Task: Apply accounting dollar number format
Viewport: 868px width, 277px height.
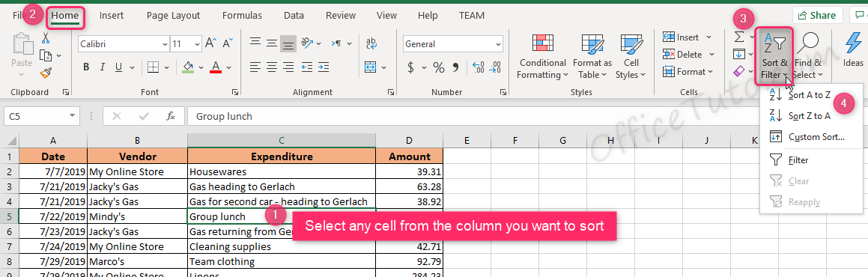Action: tap(410, 67)
